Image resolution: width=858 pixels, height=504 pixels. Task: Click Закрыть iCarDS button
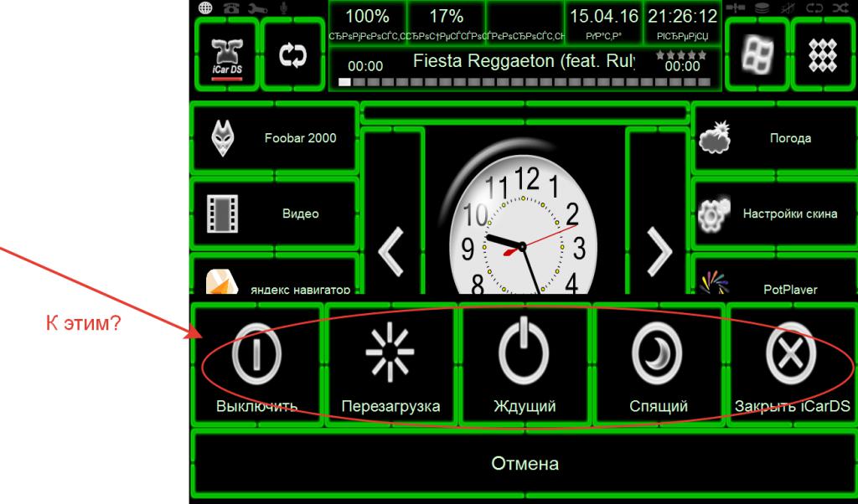[792, 367]
